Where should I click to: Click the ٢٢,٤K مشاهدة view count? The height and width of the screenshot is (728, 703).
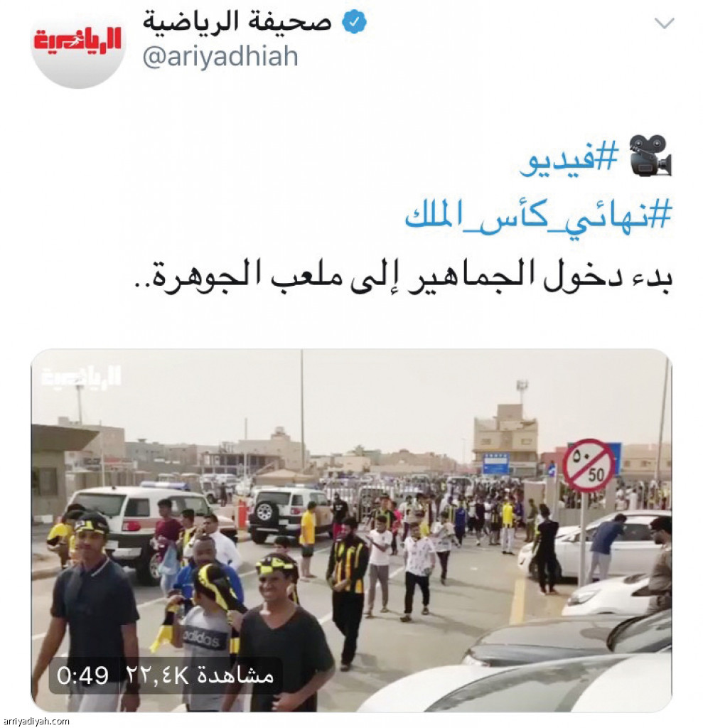(x=200, y=675)
